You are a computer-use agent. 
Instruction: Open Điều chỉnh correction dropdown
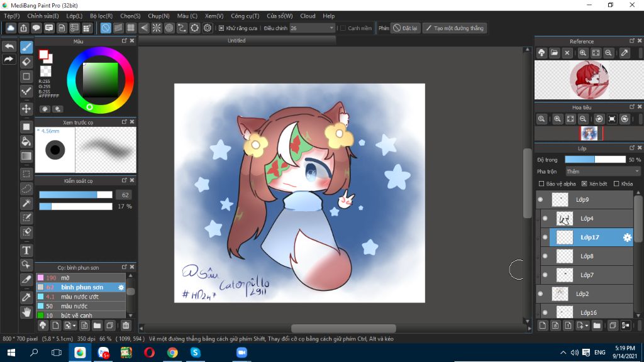pos(312,28)
